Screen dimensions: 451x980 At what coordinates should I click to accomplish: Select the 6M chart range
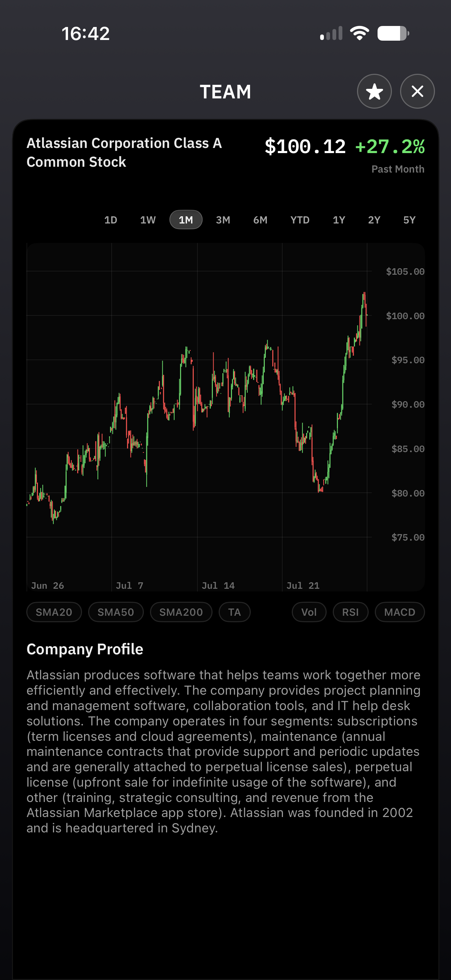[260, 219]
